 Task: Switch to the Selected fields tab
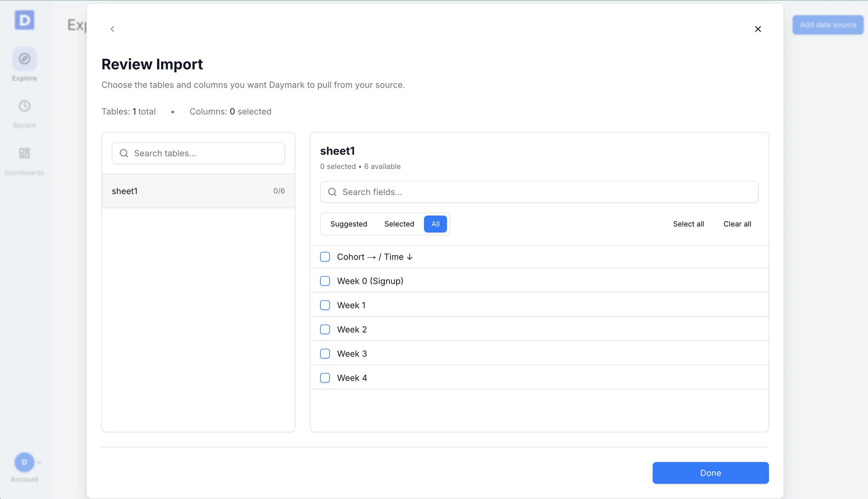click(399, 224)
